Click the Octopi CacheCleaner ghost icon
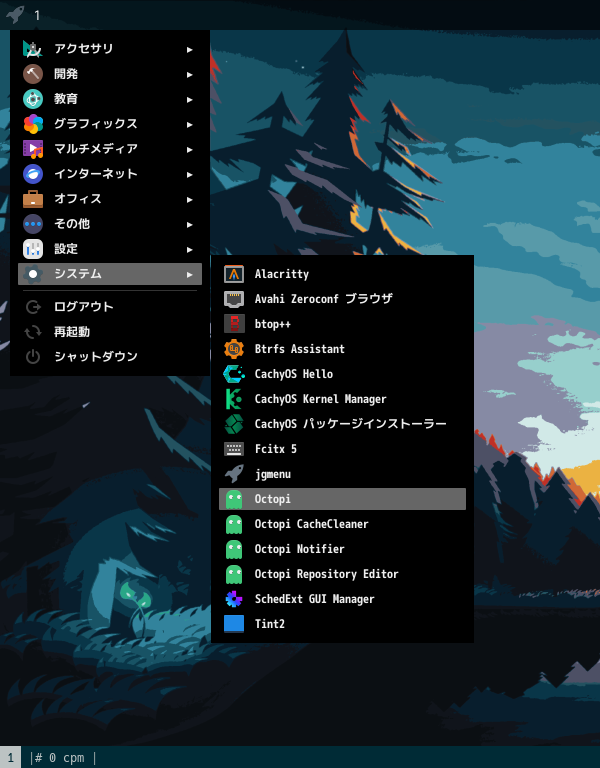The image size is (600, 768). (234, 524)
